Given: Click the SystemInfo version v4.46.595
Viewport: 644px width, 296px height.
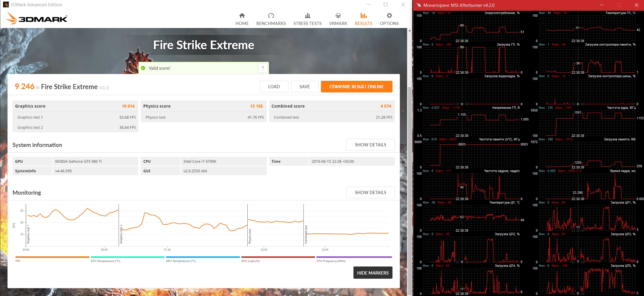Looking at the screenshot, I should [63, 171].
